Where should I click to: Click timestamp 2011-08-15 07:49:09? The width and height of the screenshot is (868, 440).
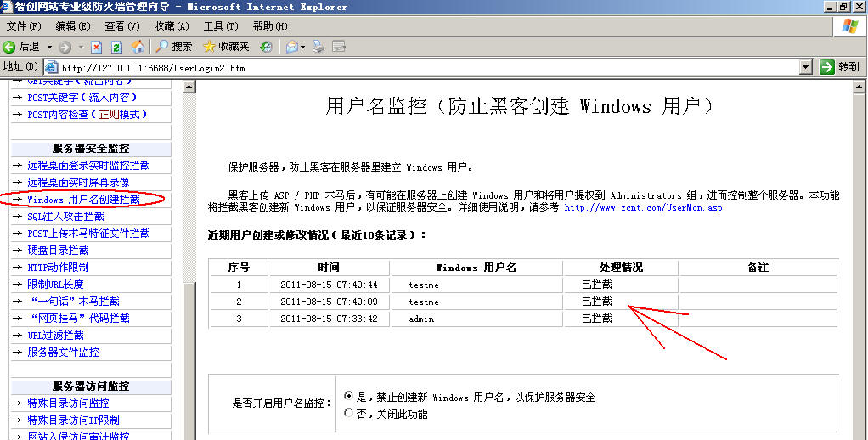(x=329, y=302)
